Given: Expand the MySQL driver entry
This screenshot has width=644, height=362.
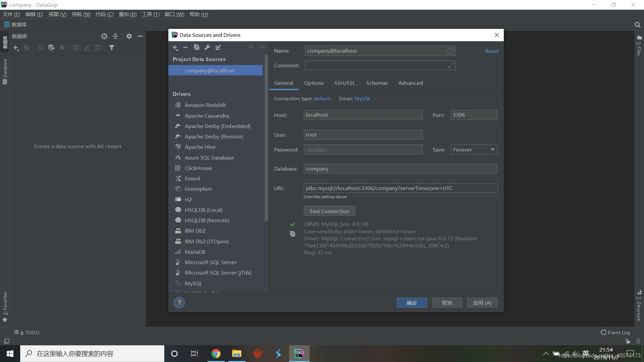Looking at the screenshot, I should (x=193, y=283).
